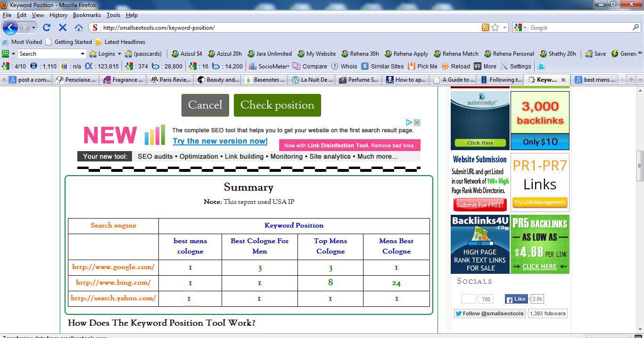Open the Whois lookup tool
644x338 pixels.
pos(344,66)
